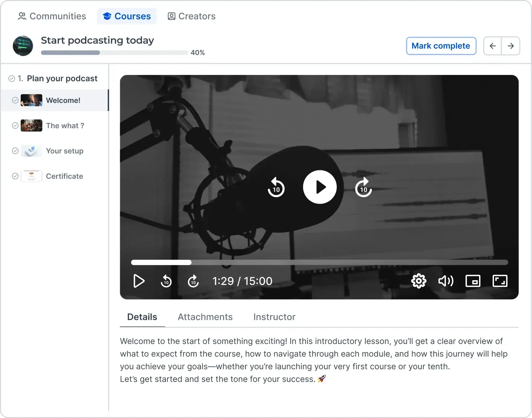Screen dimensions: 532x418
Task: Enter fullscreen video mode
Action: (500, 281)
